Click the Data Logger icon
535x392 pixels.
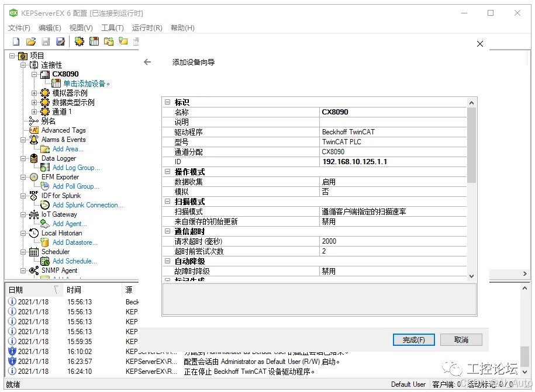pos(34,158)
